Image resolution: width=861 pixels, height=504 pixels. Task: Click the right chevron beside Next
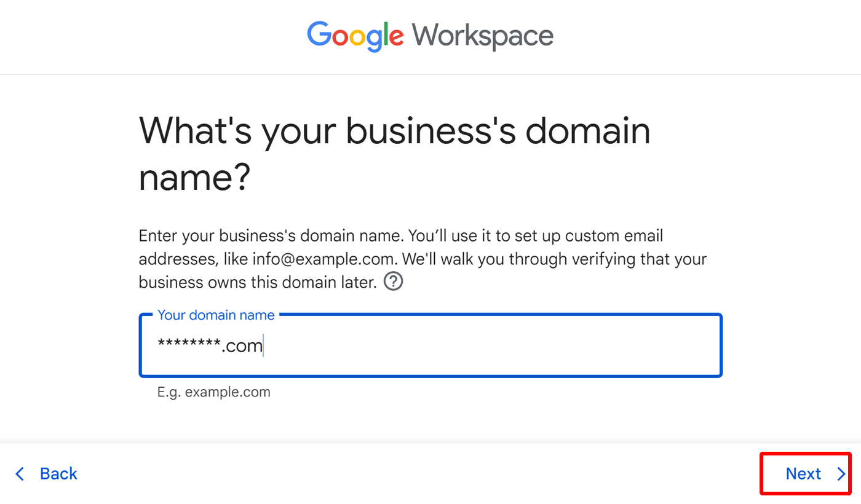tap(841, 474)
